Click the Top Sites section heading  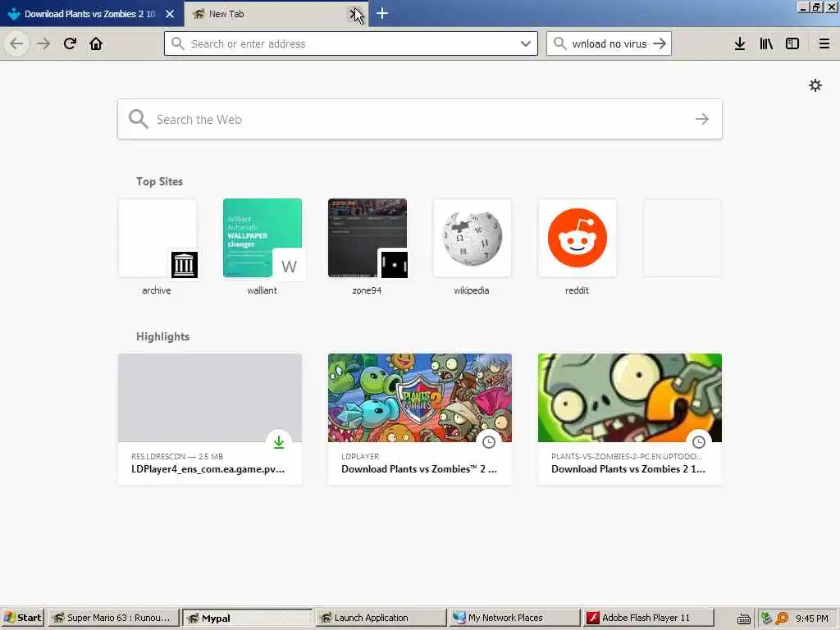(159, 181)
